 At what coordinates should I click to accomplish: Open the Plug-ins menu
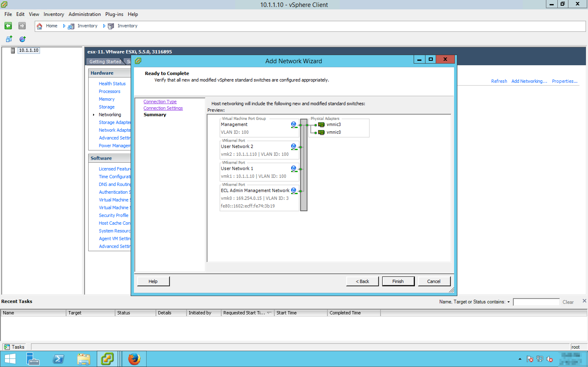(114, 14)
